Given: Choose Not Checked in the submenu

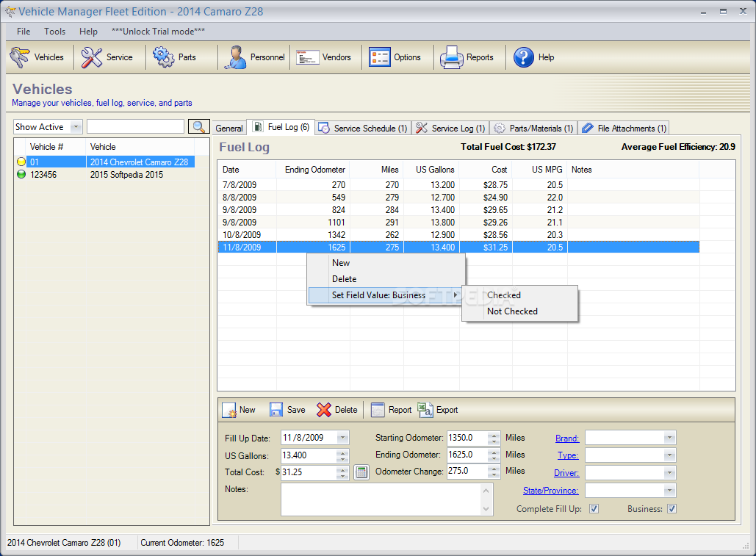Looking at the screenshot, I should click(519, 311).
